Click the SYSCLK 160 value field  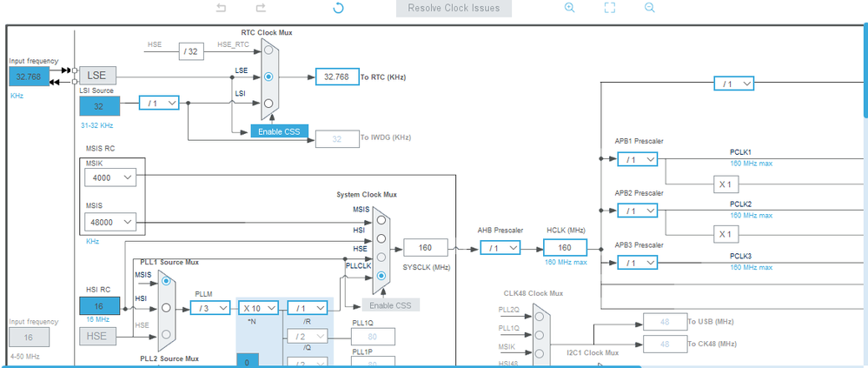pyautogui.click(x=425, y=248)
